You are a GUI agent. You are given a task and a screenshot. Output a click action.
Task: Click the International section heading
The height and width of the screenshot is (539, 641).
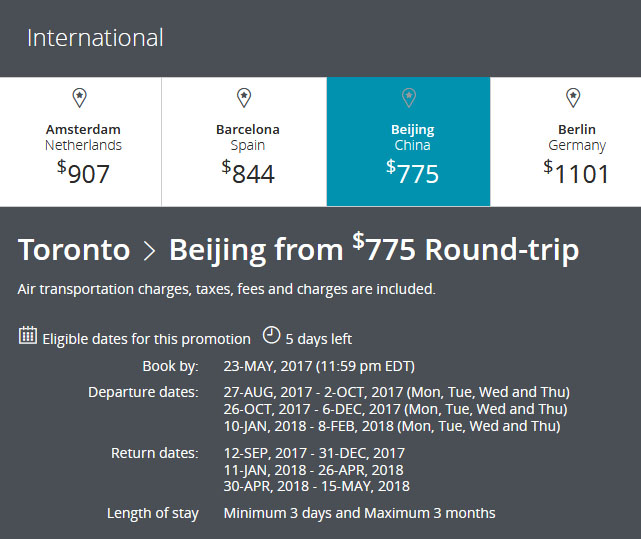(95, 39)
